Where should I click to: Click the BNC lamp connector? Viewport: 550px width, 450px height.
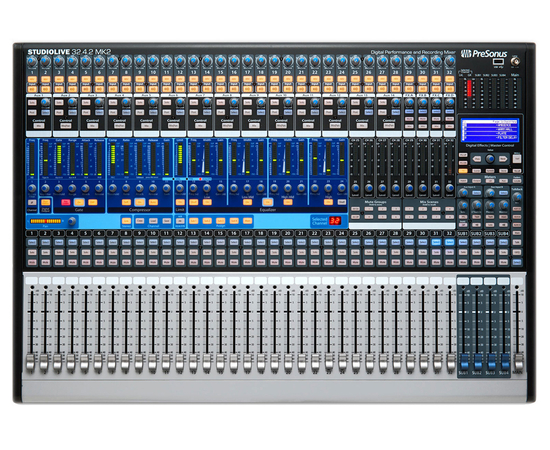516,61
